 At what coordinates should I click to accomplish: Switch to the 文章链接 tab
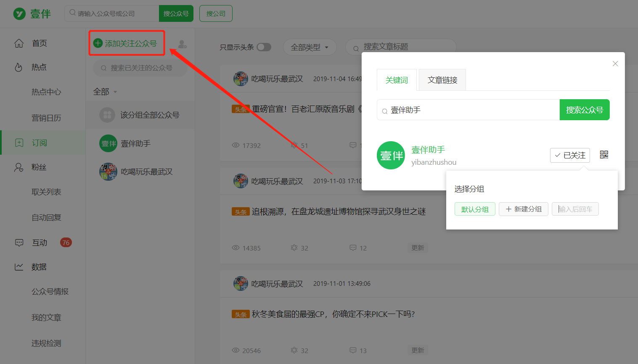[x=442, y=79]
